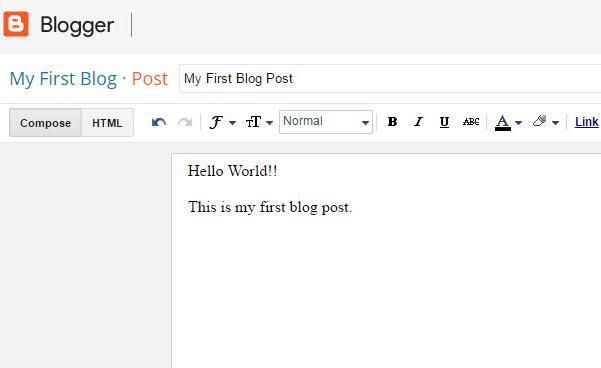The image size is (601, 368).
Task: Switch to Compose editing mode
Action: (x=45, y=123)
